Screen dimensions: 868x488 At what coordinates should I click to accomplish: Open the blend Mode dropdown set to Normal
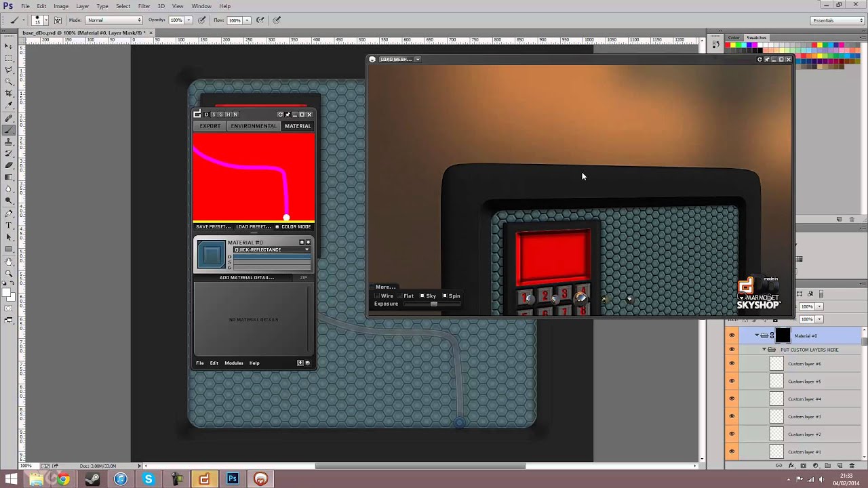[x=114, y=20]
